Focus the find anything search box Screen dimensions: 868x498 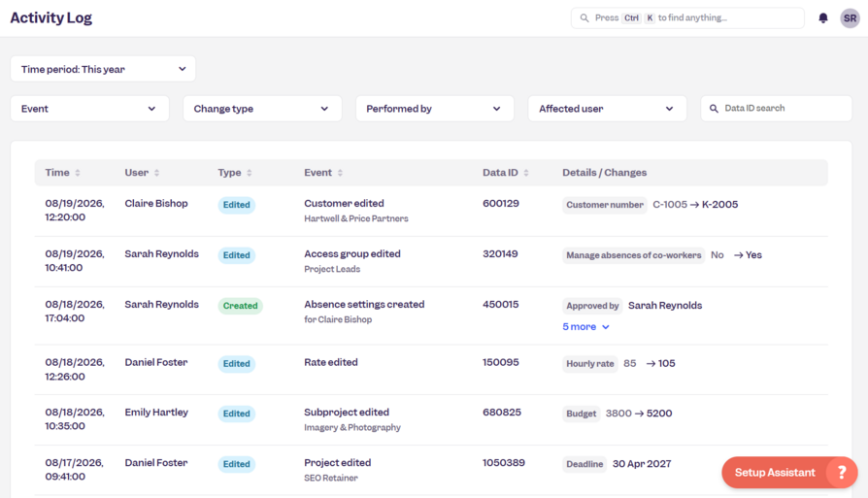click(x=687, y=18)
